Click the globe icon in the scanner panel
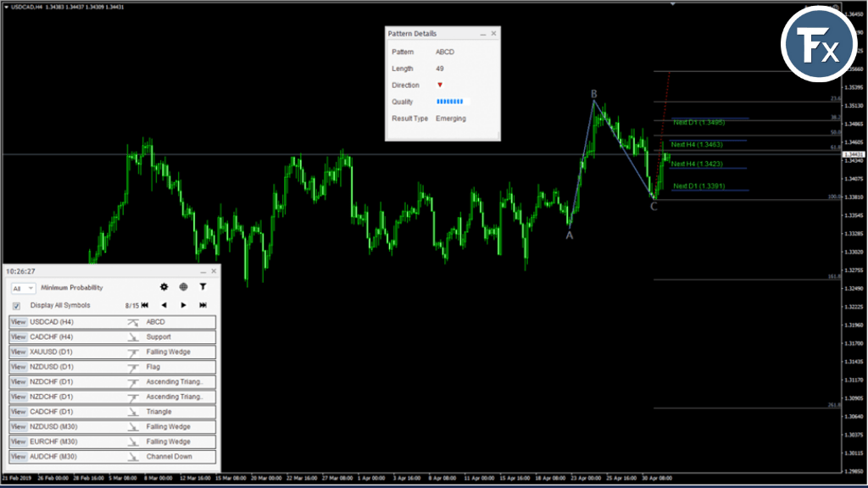This screenshot has height=488, width=868. click(183, 287)
